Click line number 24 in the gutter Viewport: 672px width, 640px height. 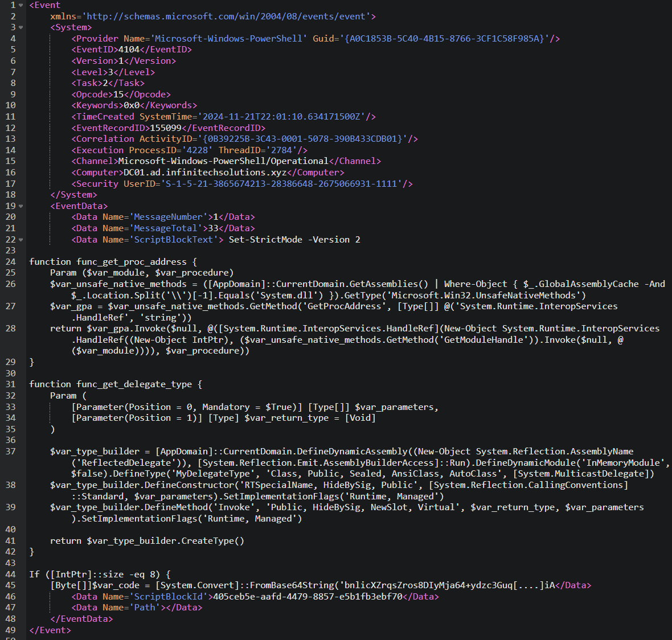click(x=10, y=262)
